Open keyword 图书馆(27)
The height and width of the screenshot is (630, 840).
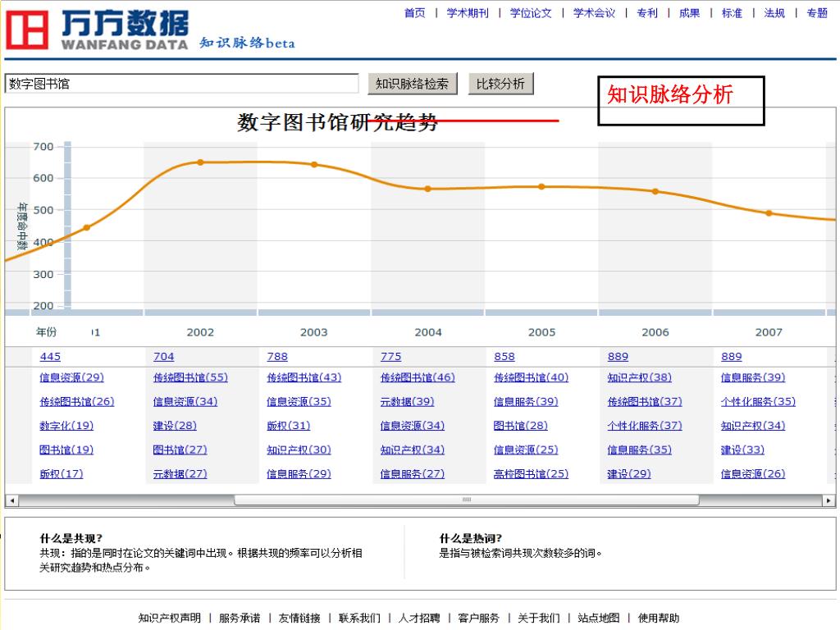(x=180, y=450)
